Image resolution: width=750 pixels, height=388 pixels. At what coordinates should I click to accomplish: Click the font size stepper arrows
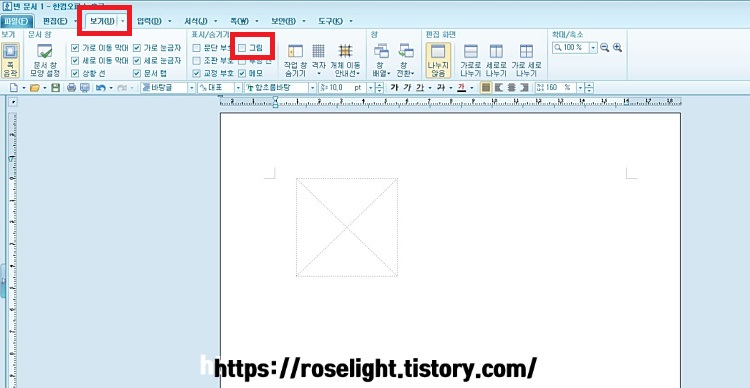tap(380, 88)
